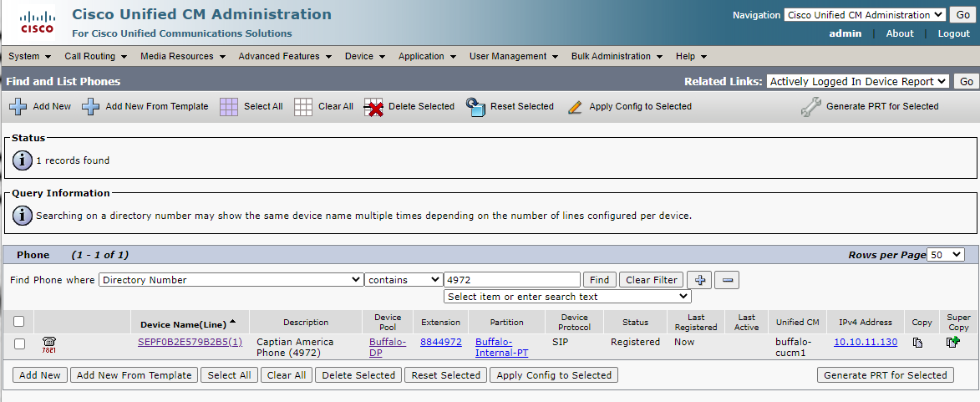Click the Device Protocol column header
The width and height of the screenshot is (980, 402).
574,323
